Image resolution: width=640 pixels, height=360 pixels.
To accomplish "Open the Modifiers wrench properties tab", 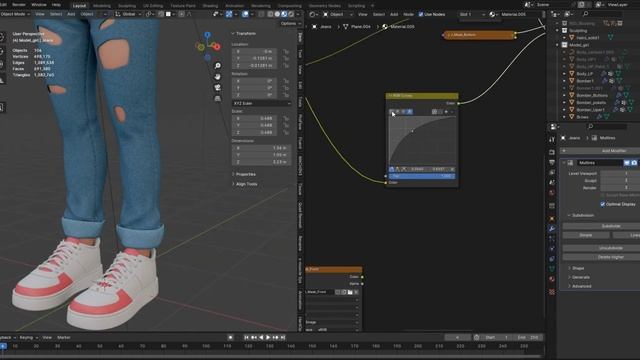I will tap(552, 229).
